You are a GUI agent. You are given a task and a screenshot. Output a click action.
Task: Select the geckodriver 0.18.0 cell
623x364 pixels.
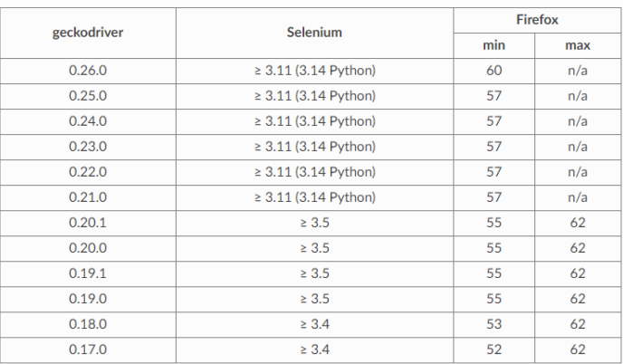pyautogui.click(x=87, y=323)
